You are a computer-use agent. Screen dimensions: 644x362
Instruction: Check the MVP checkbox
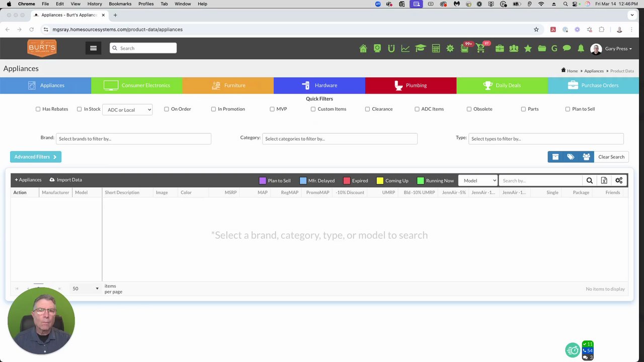(x=272, y=109)
